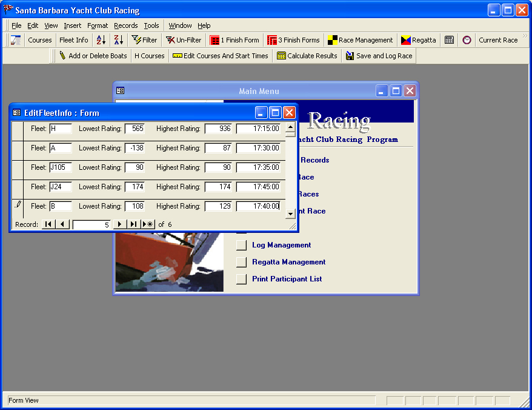
Task: Click the EditFleetInfo form title icon
Action: [16, 113]
